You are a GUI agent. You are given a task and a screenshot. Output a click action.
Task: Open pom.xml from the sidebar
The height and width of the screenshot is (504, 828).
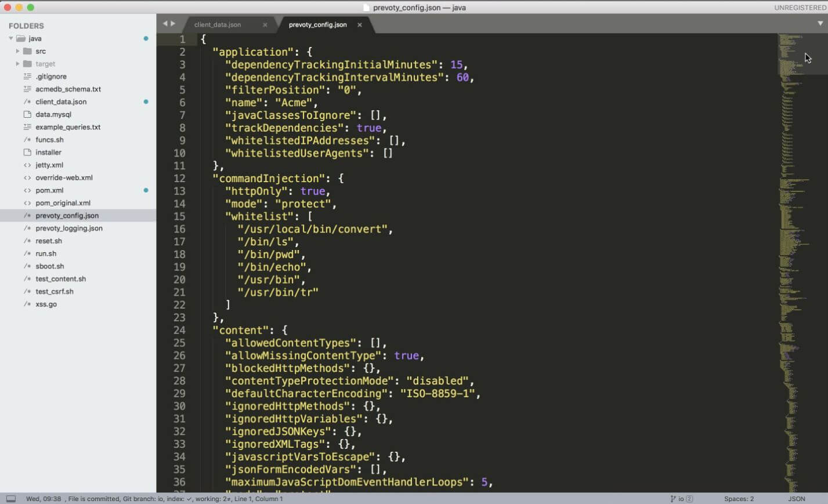(x=49, y=190)
